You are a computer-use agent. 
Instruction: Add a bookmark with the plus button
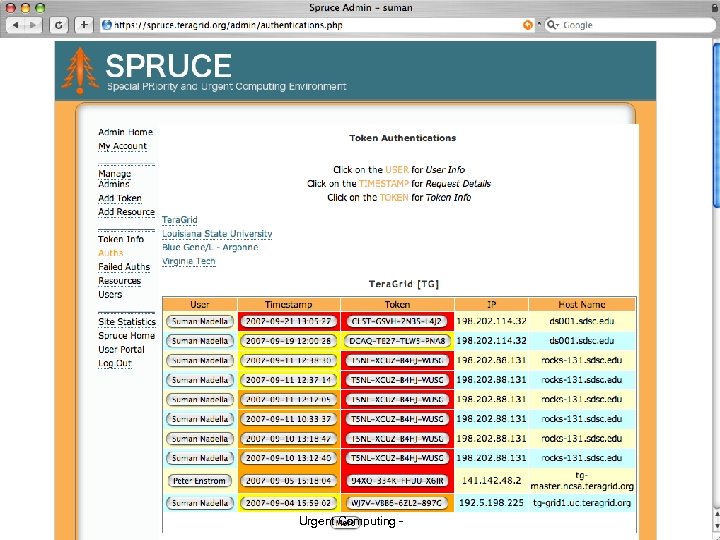coord(84,25)
